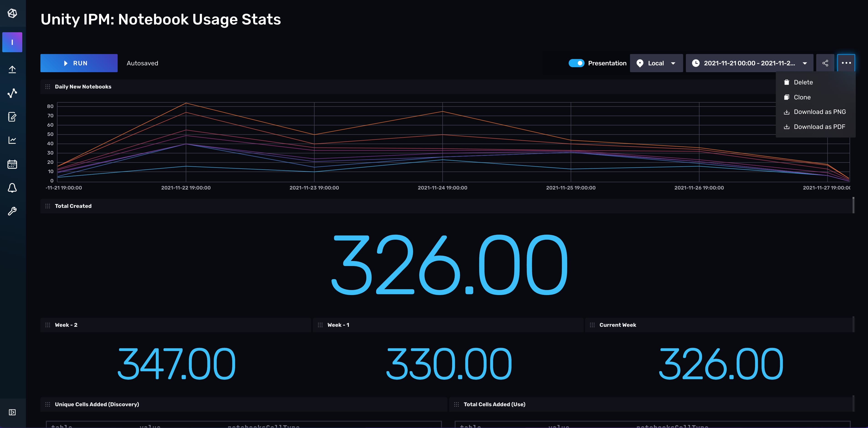Image resolution: width=868 pixels, height=428 pixels.
Task: Open the Data Explorer sidebar icon
Action: [x=12, y=93]
